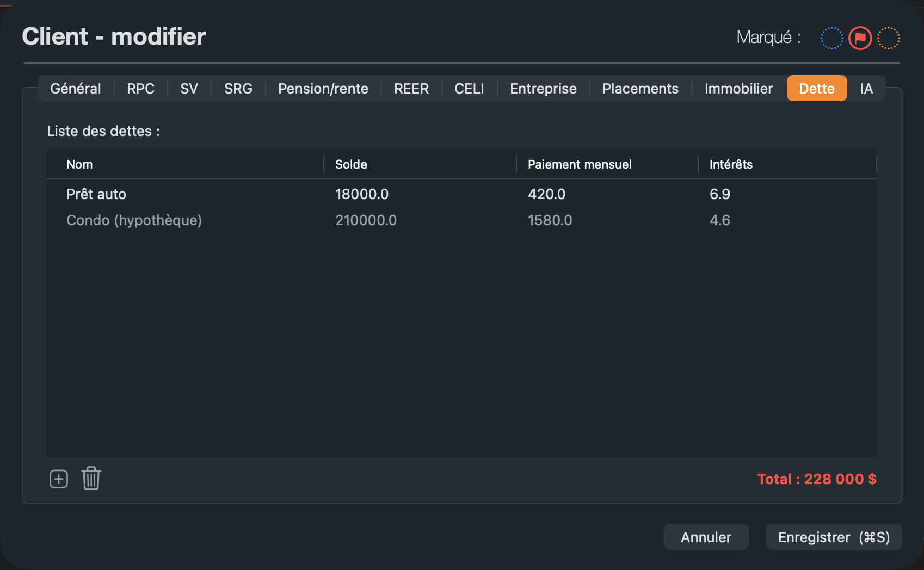
Task: Click the Enregistrer (⌘S) button
Action: pyautogui.click(x=834, y=537)
